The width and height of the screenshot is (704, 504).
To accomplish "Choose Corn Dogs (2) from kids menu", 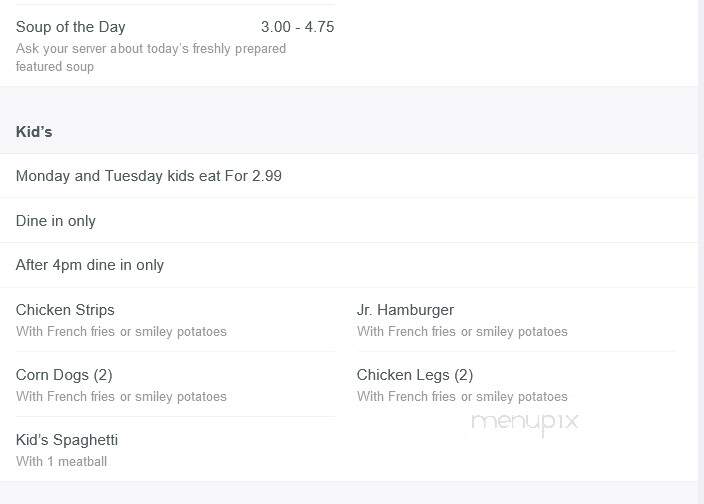I will coord(64,375).
